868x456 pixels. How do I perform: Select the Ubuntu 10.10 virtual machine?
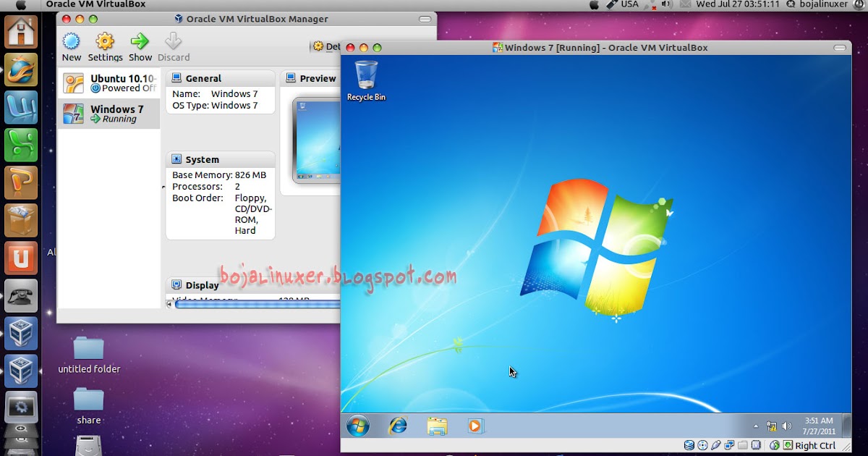109,83
